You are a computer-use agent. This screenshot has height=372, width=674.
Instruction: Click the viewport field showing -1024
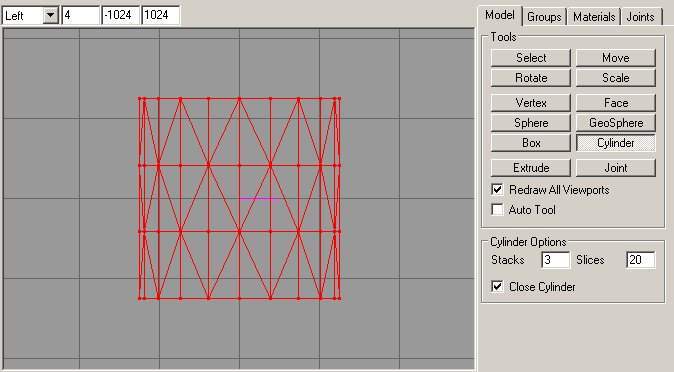[120, 15]
